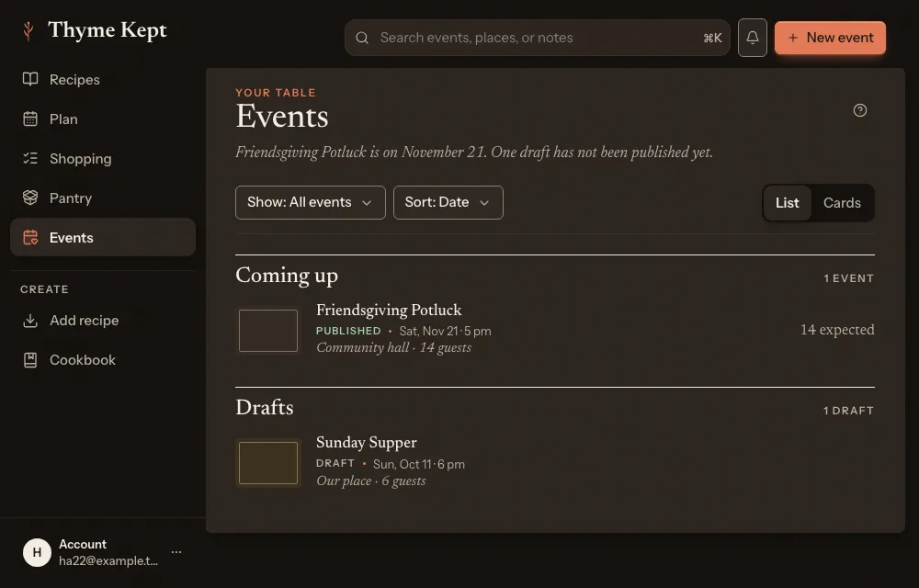The image size is (919, 588).
Task: Click the Account email ha22@example text
Action: [108, 560]
